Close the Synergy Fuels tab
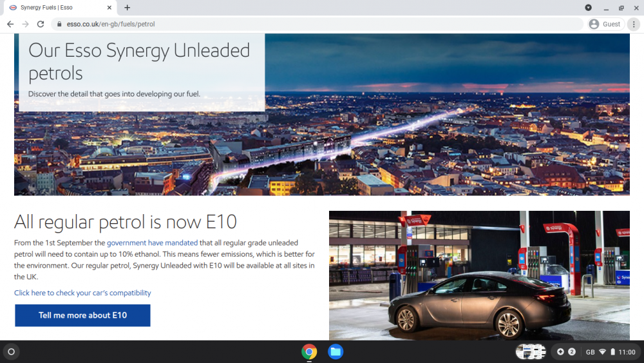 [109, 7]
